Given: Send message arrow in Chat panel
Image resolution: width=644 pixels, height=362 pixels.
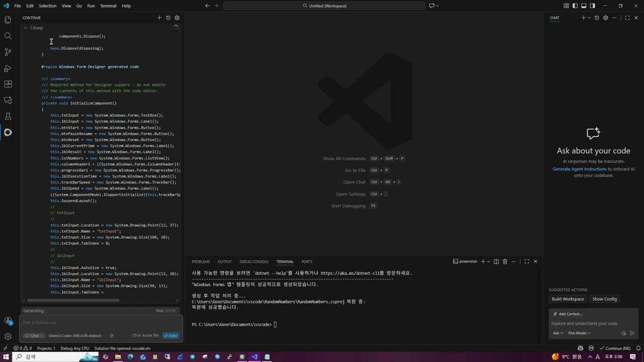Looking at the screenshot, I should (632, 333).
